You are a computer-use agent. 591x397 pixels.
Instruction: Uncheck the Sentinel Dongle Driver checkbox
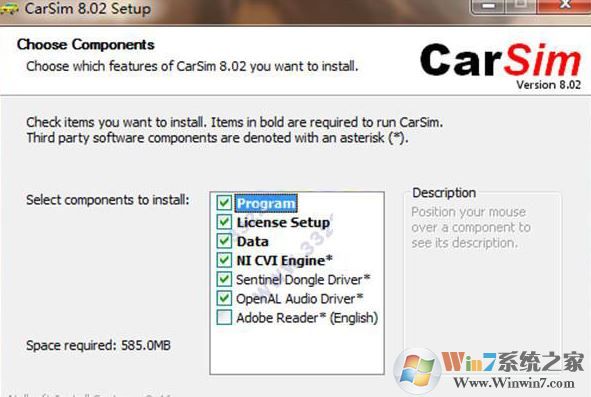pos(224,279)
